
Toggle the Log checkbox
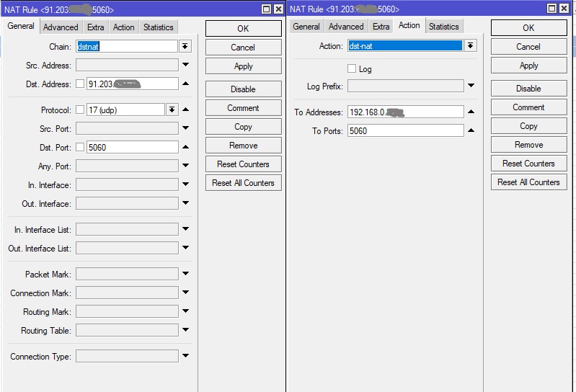click(352, 69)
